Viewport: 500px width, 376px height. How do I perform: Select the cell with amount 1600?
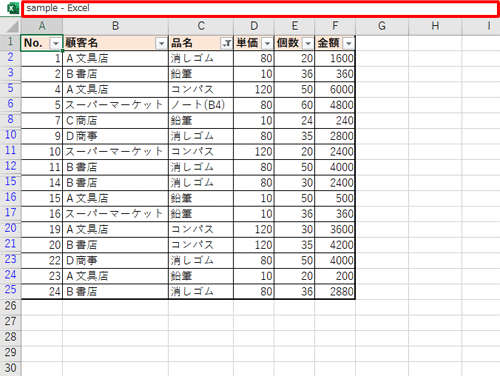pos(335,58)
